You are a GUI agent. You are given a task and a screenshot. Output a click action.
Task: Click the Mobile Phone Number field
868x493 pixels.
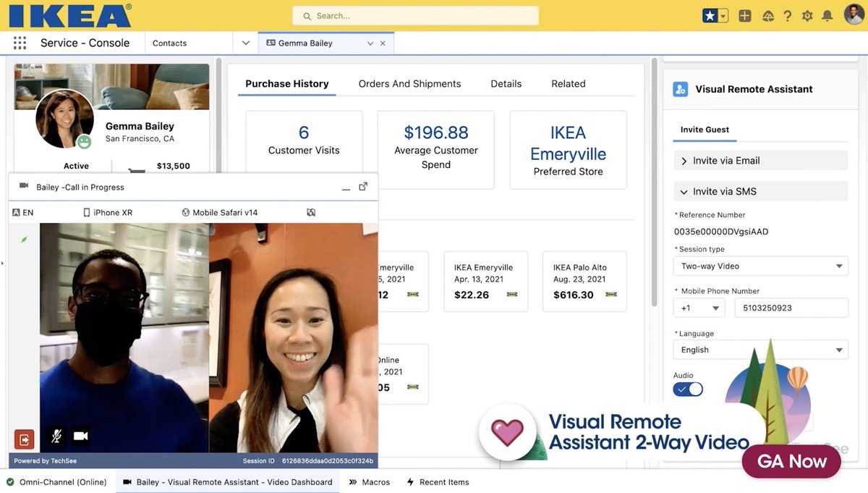pos(791,308)
